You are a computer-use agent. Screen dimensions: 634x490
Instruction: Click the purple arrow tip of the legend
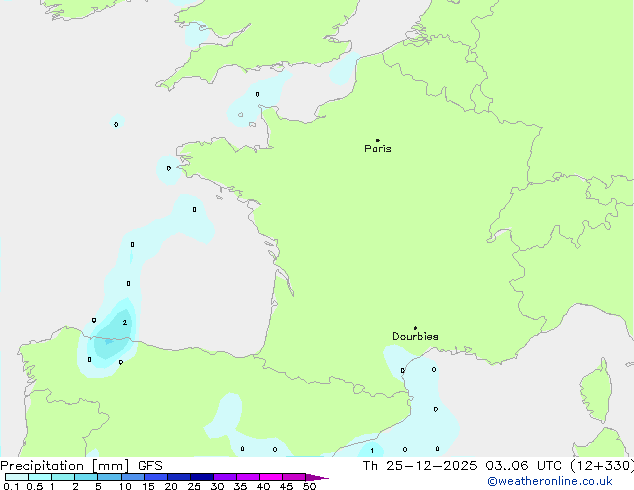click(x=317, y=477)
